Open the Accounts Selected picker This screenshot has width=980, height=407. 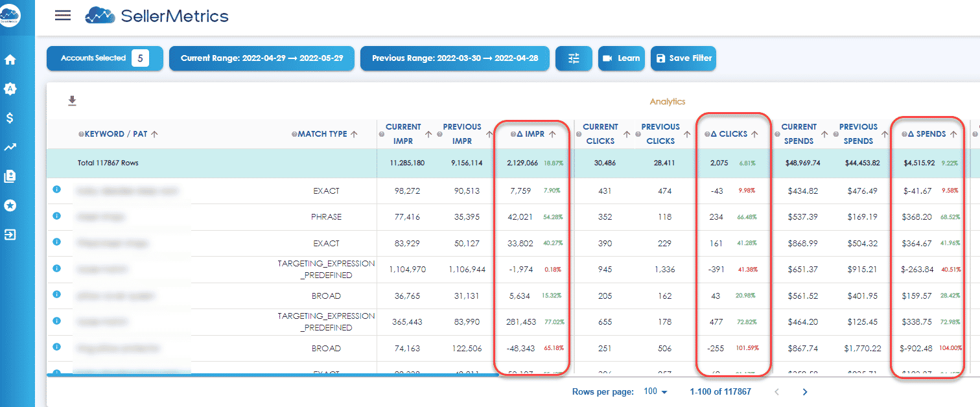[104, 58]
